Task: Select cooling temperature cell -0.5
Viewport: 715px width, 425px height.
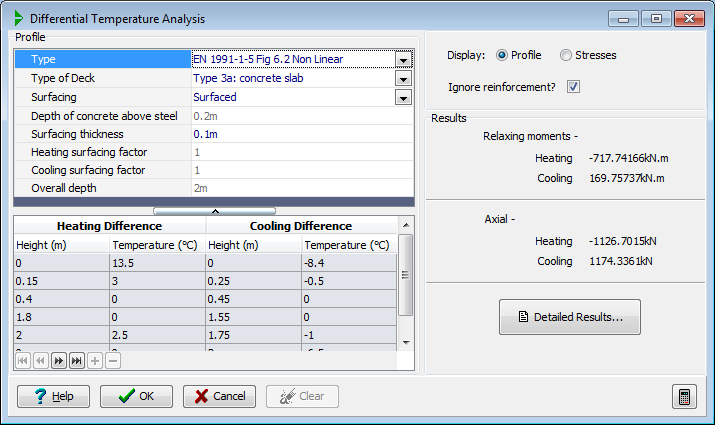Action: coord(349,281)
